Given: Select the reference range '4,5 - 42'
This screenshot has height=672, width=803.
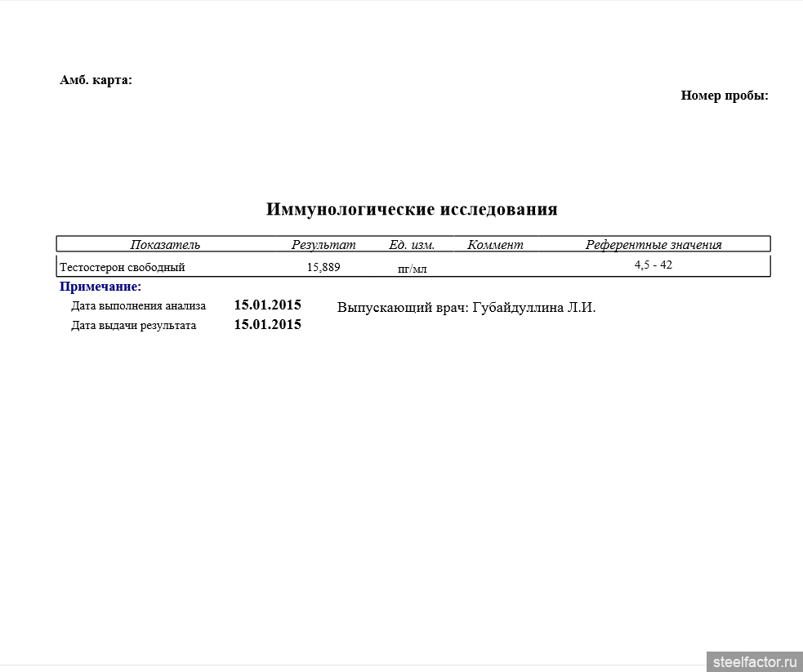Looking at the screenshot, I should [x=654, y=265].
